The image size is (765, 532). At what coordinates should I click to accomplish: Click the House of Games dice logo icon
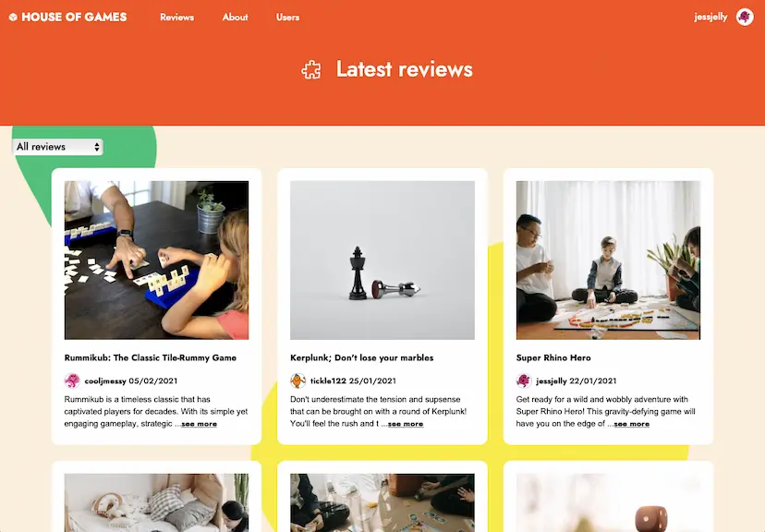pos(13,17)
